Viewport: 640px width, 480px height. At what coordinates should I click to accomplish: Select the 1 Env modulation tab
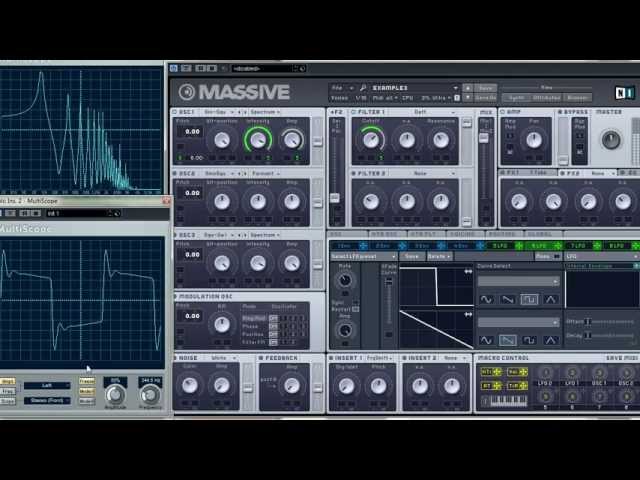(344, 246)
